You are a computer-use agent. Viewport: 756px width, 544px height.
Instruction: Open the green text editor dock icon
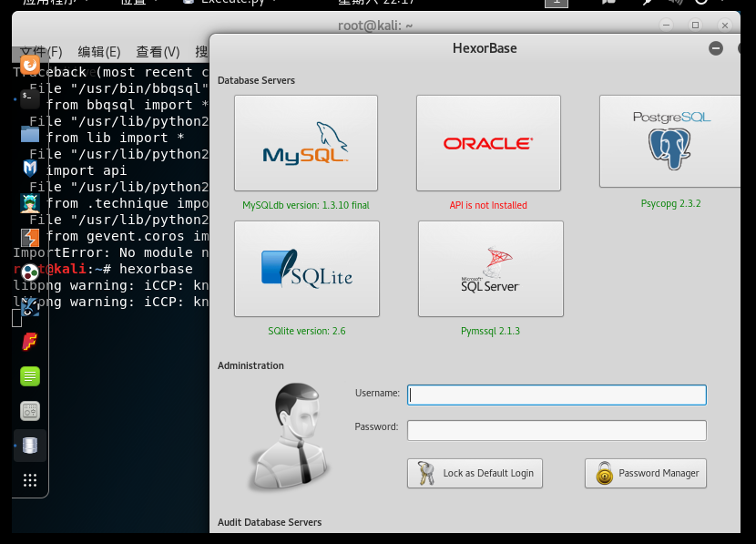click(30, 376)
